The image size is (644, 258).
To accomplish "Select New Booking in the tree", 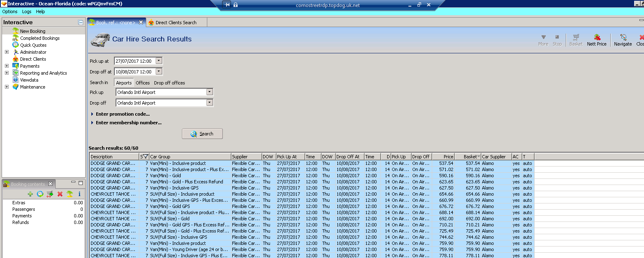I will (x=33, y=31).
